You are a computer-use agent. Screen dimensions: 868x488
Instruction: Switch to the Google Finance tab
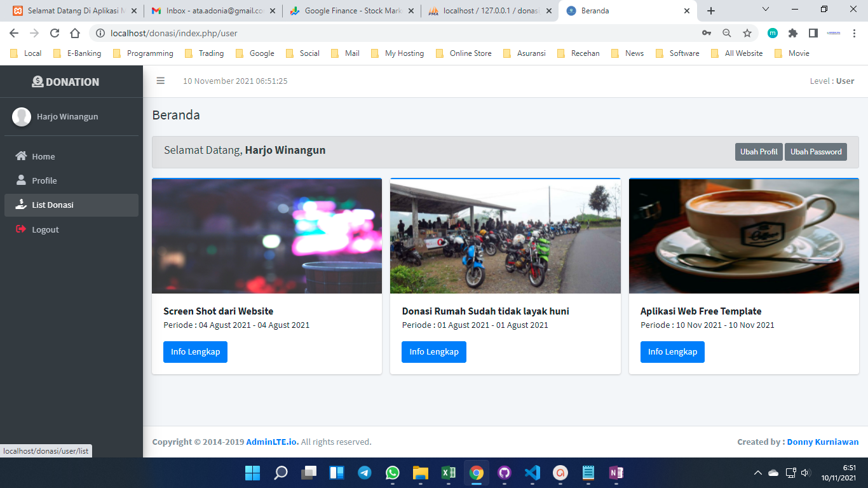[x=351, y=11]
